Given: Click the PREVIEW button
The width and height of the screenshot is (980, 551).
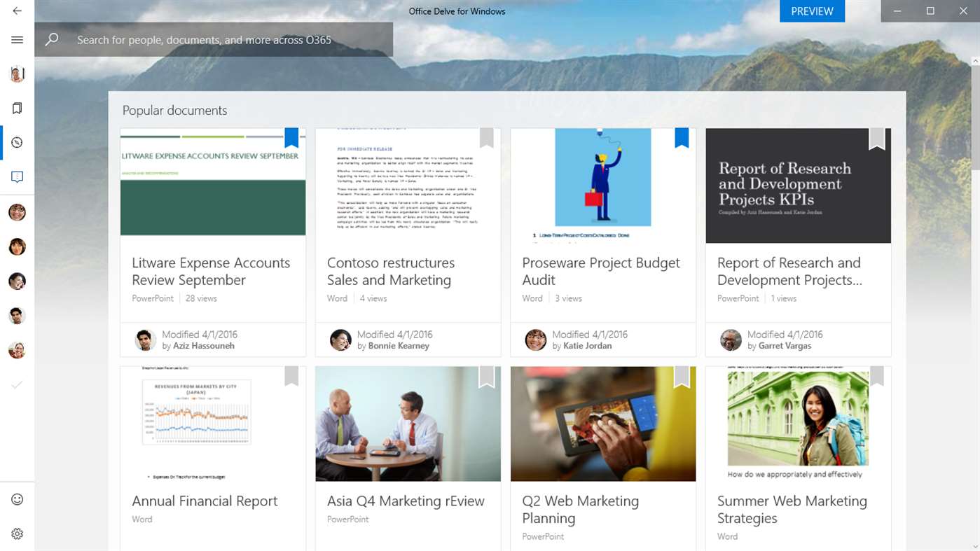Looking at the screenshot, I should coord(812,11).
